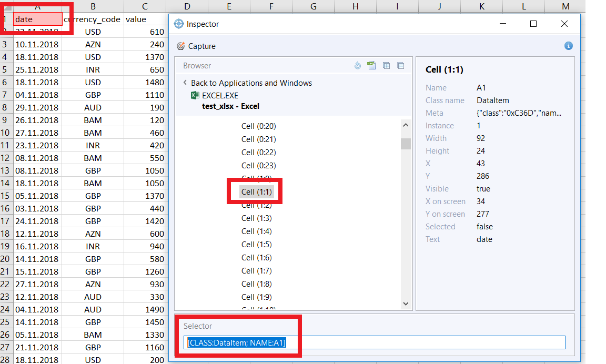Screen dimensions: 606x364
Task: Click value cell 1490 in row 24
Action: (x=145, y=309)
